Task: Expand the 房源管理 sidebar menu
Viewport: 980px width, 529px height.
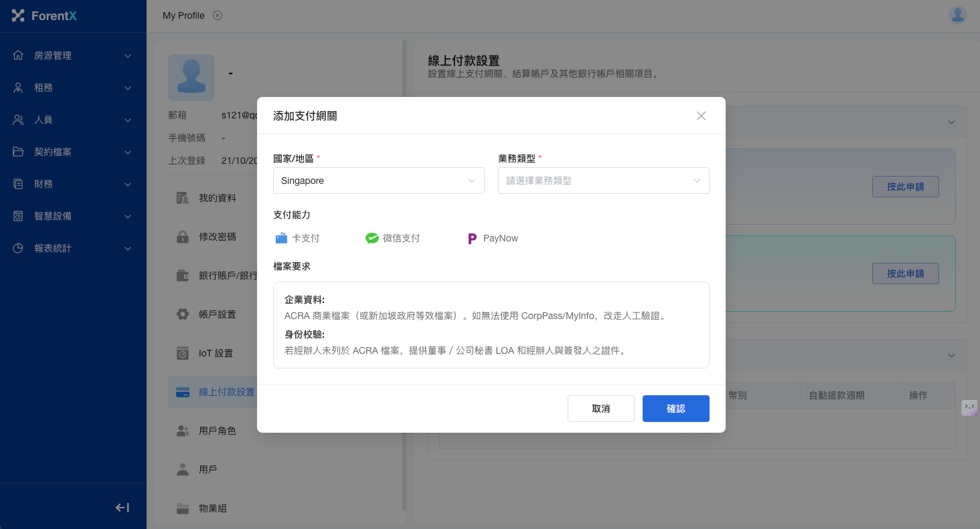Action: click(73, 56)
